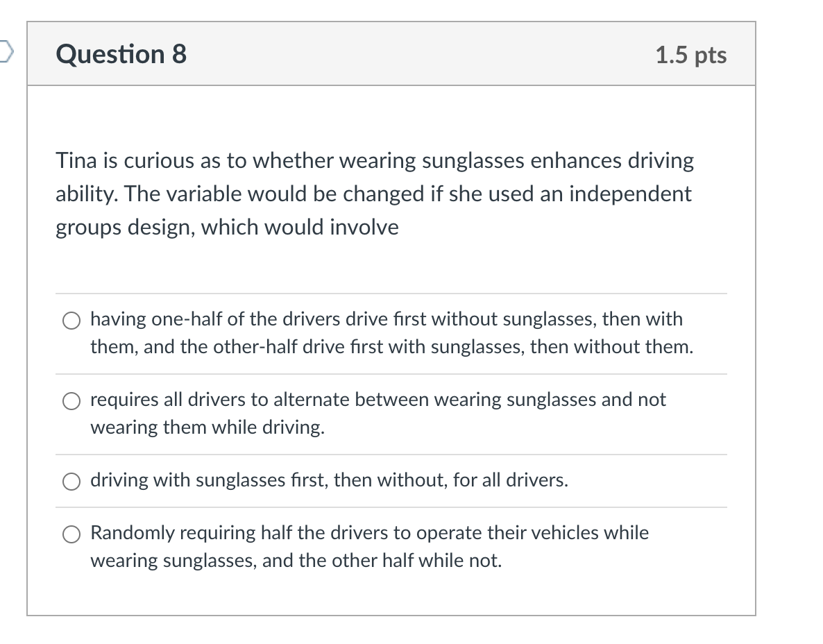Click the line 'ability. The variable would be changed'
Viewport: 823px width, 644px height.
coord(374,194)
